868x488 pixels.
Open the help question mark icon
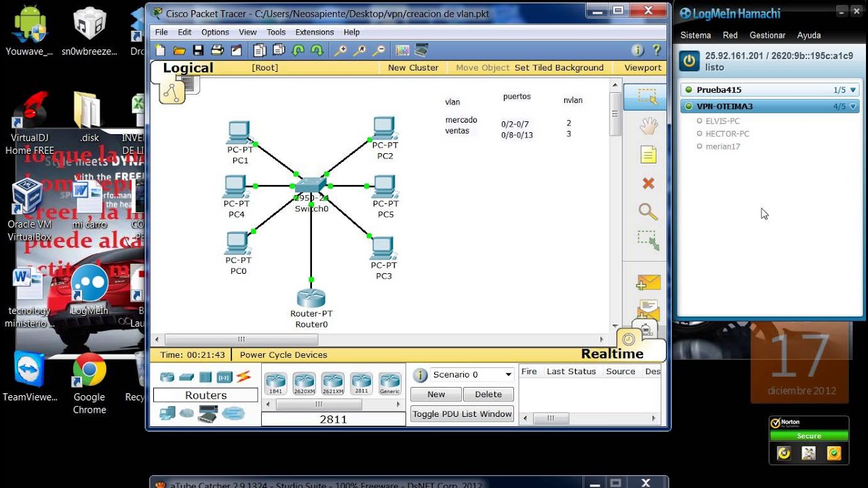pos(656,50)
